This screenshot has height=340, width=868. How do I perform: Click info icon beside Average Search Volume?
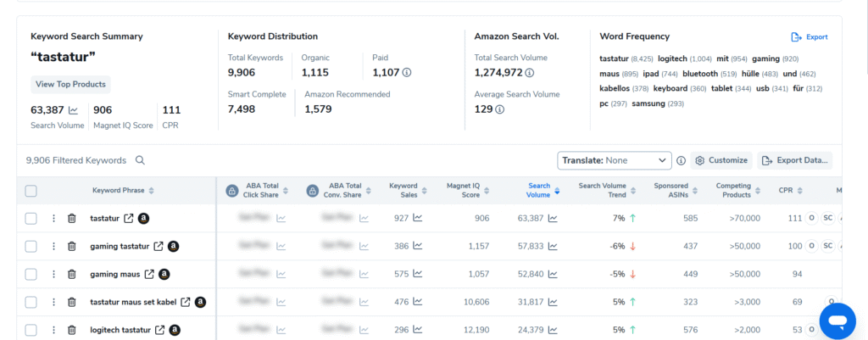pyautogui.click(x=499, y=109)
